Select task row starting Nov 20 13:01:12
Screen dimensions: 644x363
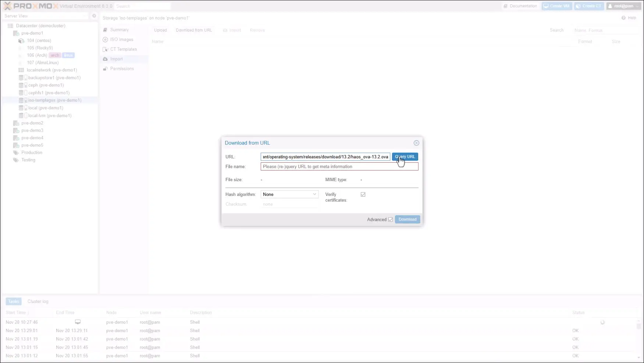[320, 356]
